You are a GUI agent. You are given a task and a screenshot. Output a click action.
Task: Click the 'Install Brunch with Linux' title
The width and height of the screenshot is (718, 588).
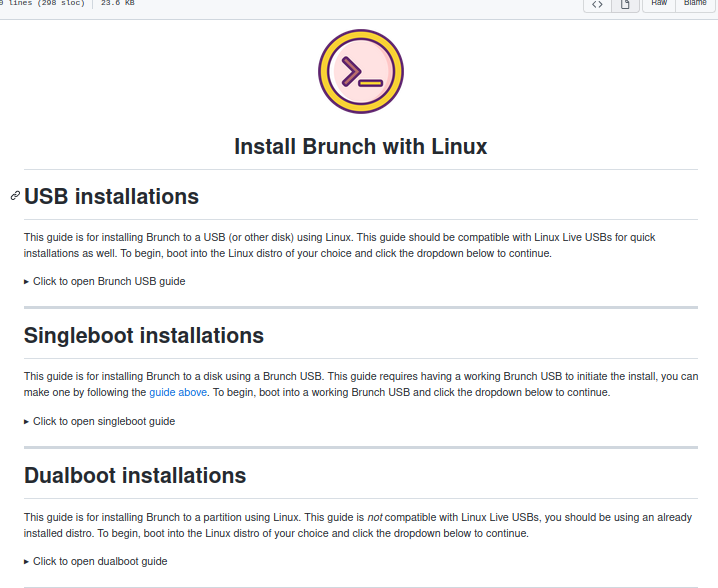(x=360, y=147)
